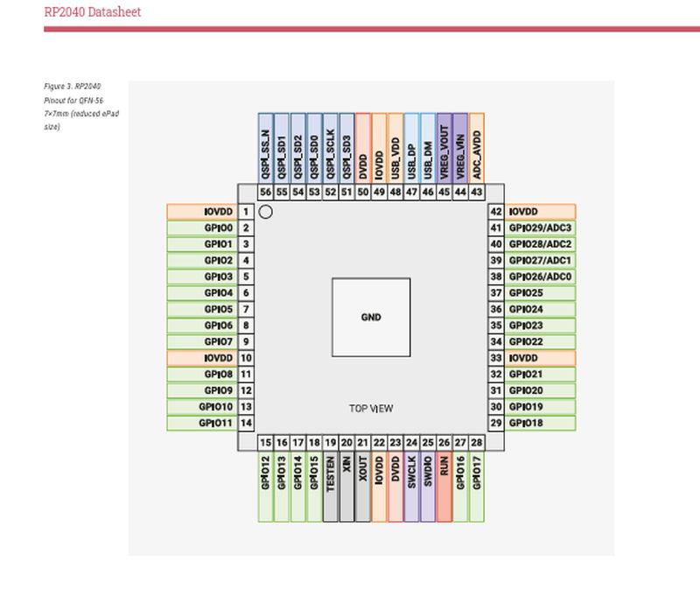
Task: Click the QSPI_SD3 pin label
Action: click(346, 148)
